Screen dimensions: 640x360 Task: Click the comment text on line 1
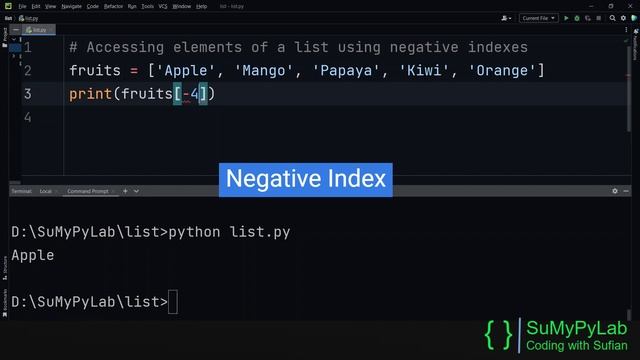[x=298, y=47]
